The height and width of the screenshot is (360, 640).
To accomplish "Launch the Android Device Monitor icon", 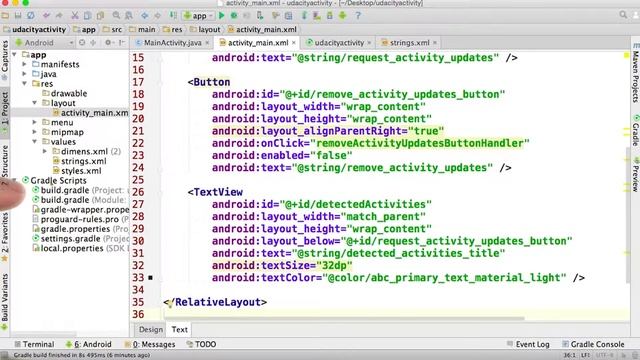I will point(342,16).
